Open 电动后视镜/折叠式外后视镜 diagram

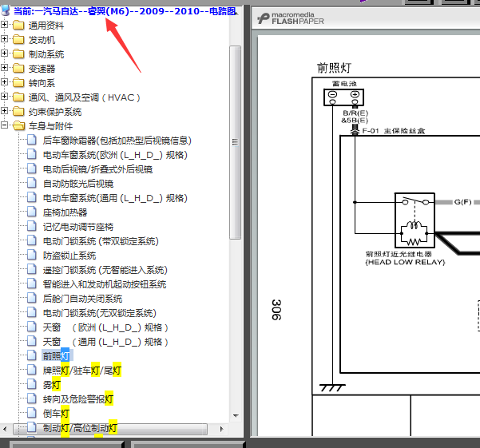(97, 169)
